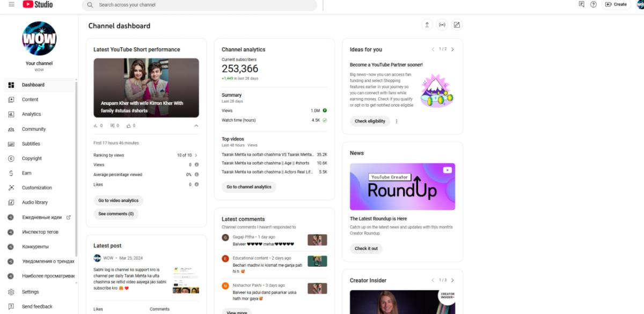Open the Earn menu item
This screenshot has height=314, width=644.
click(x=38, y=173)
